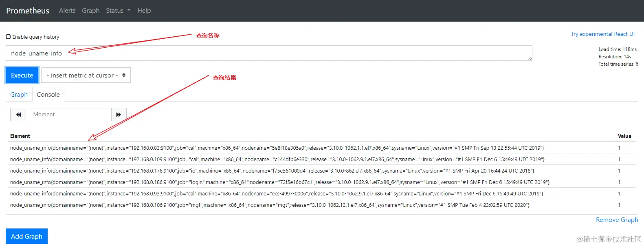Image resolution: width=644 pixels, height=246 pixels.
Task: Open the Help page
Action: (144, 11)
